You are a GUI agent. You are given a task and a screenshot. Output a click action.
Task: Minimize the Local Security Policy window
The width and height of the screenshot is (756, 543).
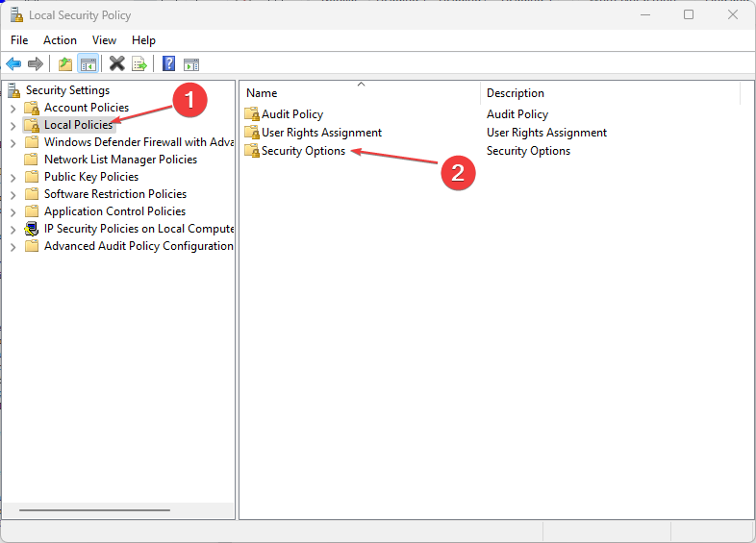pos(645,15)
